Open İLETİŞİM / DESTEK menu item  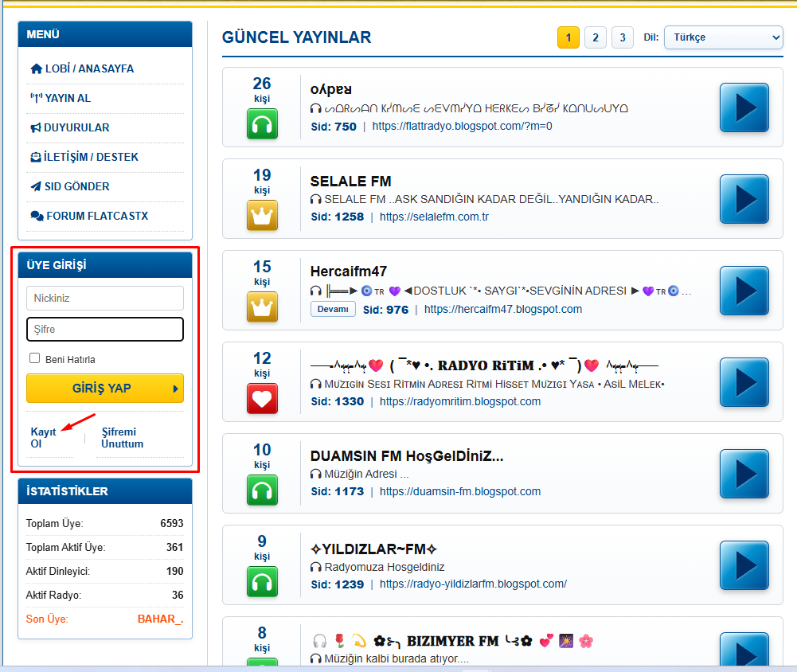(x=84, y=157)
